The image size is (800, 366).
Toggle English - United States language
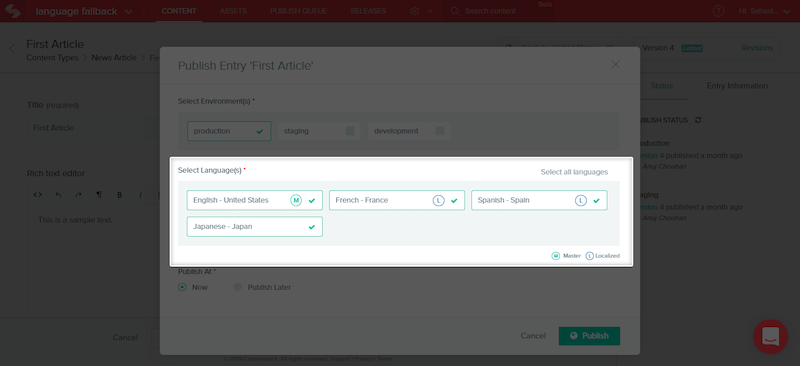[x=255, y=200]
